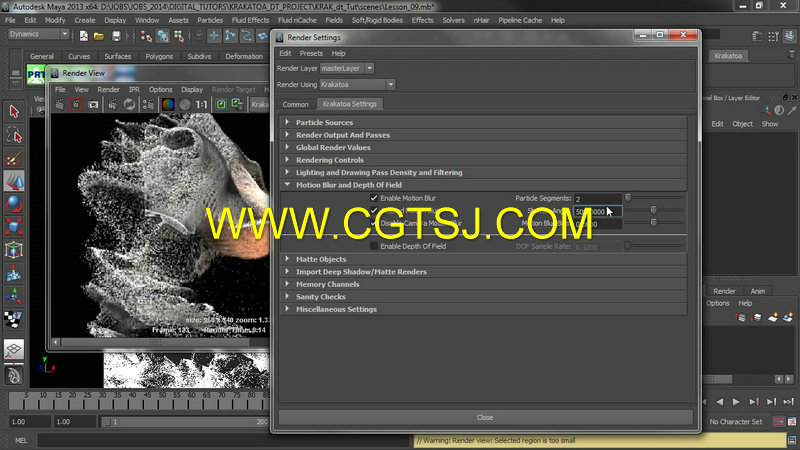The image size is (800, 450).
Task: Snap to grids status line icon
Action: point(214,36)
